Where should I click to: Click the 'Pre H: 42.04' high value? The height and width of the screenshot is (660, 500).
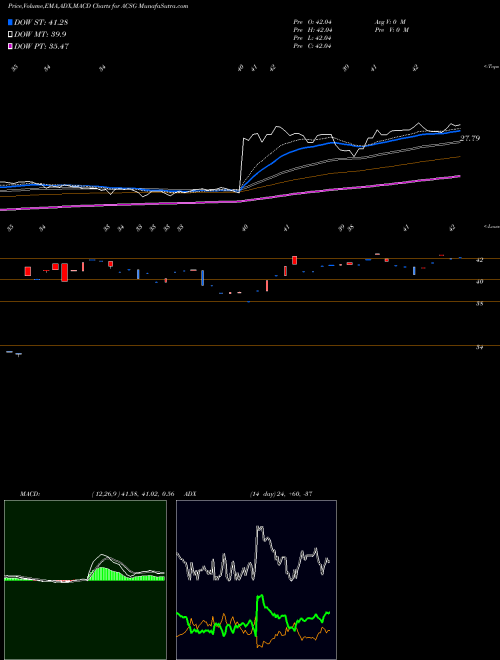(313, 30)
